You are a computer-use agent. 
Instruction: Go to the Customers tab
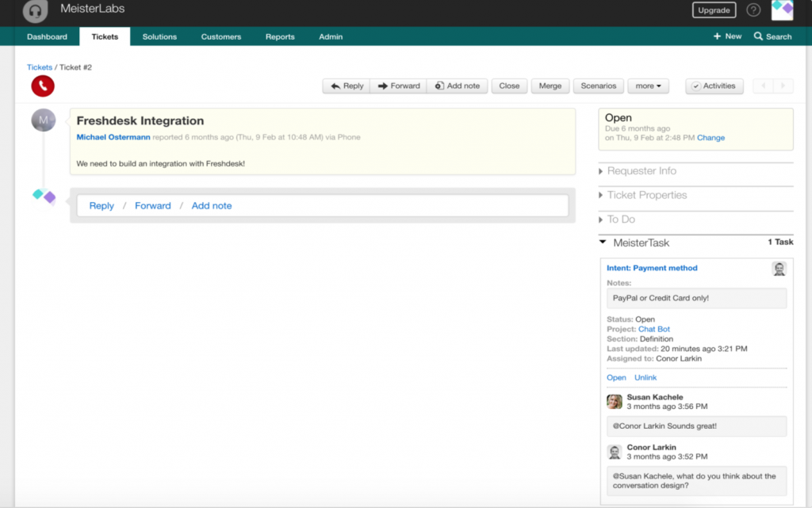coord(221,36)
